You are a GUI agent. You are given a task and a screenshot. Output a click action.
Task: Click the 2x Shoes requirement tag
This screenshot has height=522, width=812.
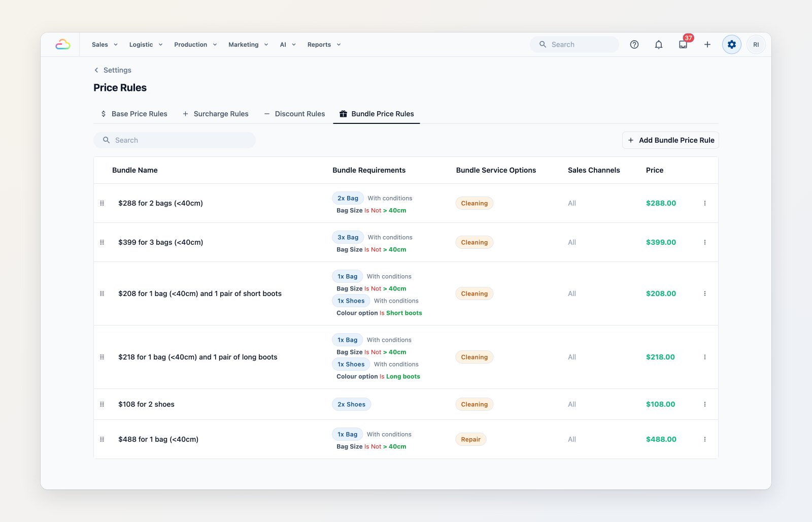pyautogui.click(x=351, y=404)
